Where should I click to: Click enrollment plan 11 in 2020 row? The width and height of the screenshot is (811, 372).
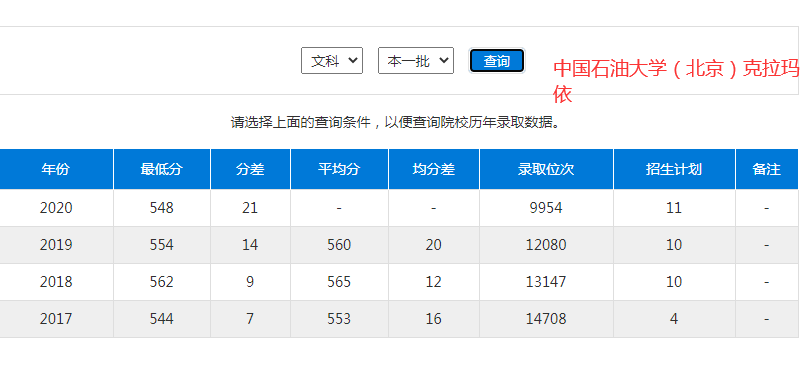tap(674, 208)
